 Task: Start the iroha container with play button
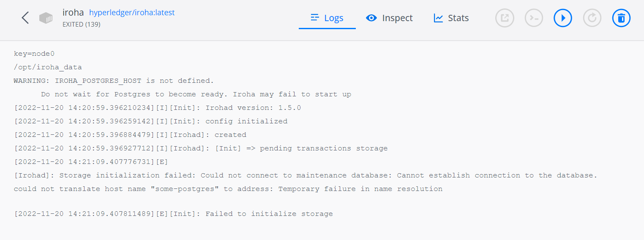click(x=563, y=18)
